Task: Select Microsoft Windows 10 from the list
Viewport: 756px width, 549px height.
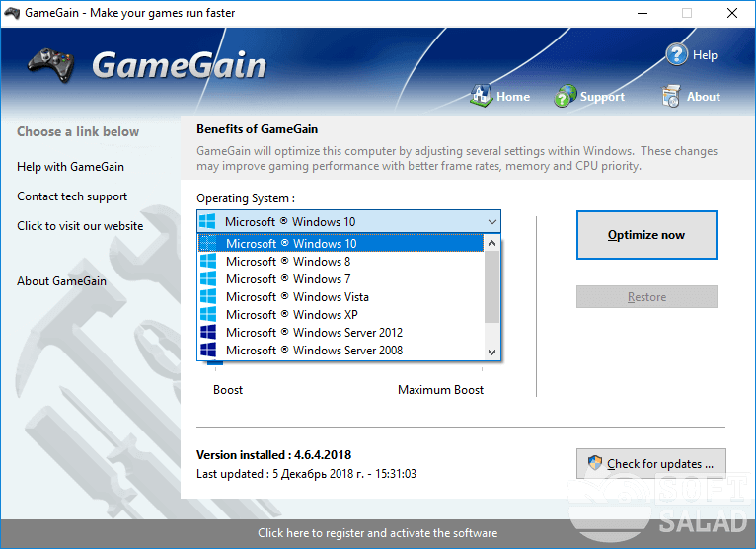Action: tap(340, 244)
